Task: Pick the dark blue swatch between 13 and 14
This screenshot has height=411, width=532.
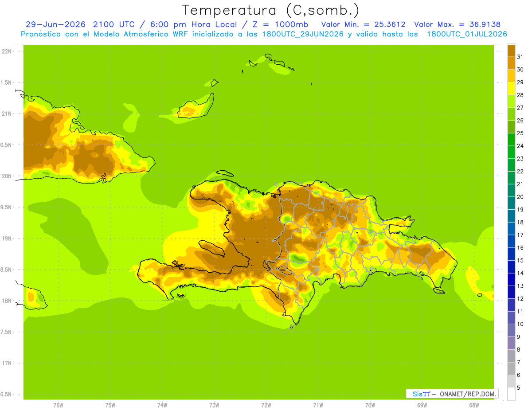Action: [x=511, y=279]
